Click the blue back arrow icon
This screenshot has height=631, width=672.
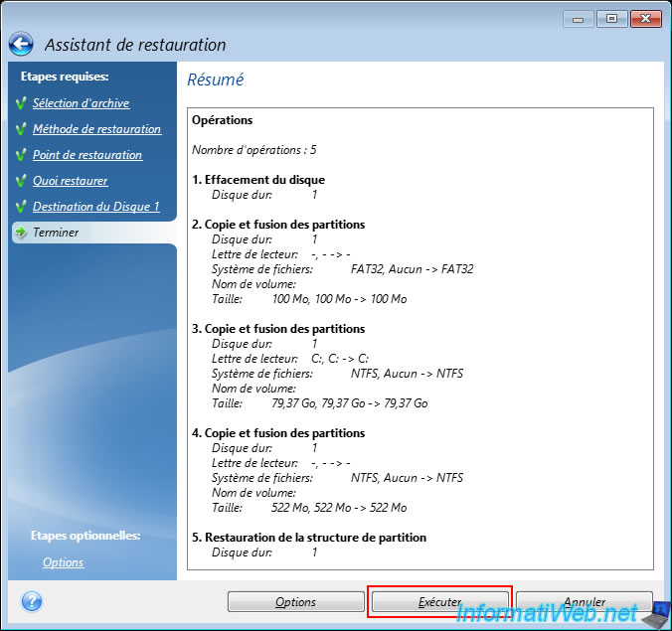coord(22,45)
